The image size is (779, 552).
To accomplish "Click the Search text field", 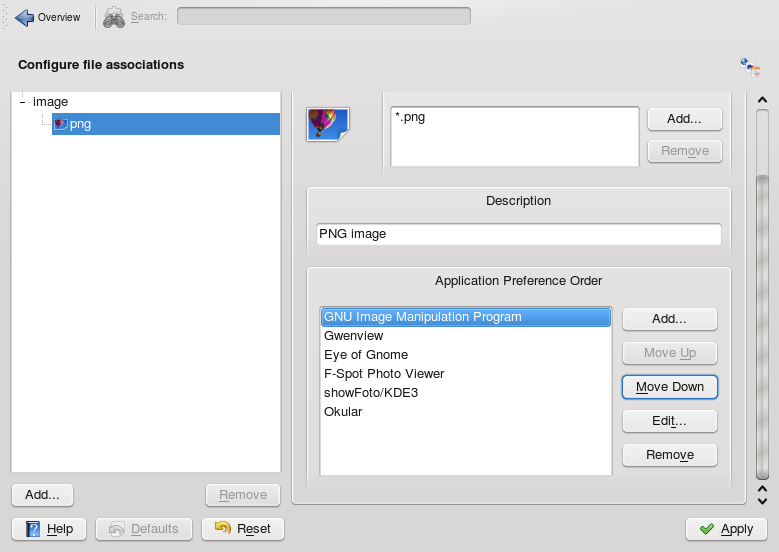I will [x=323, y=16].
